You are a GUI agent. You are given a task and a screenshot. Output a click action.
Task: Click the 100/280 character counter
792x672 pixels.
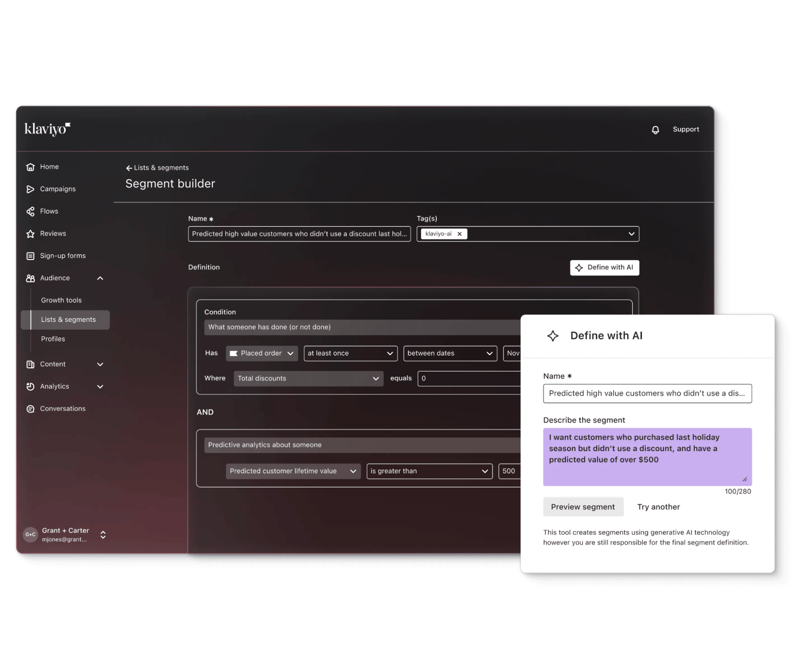738,491
